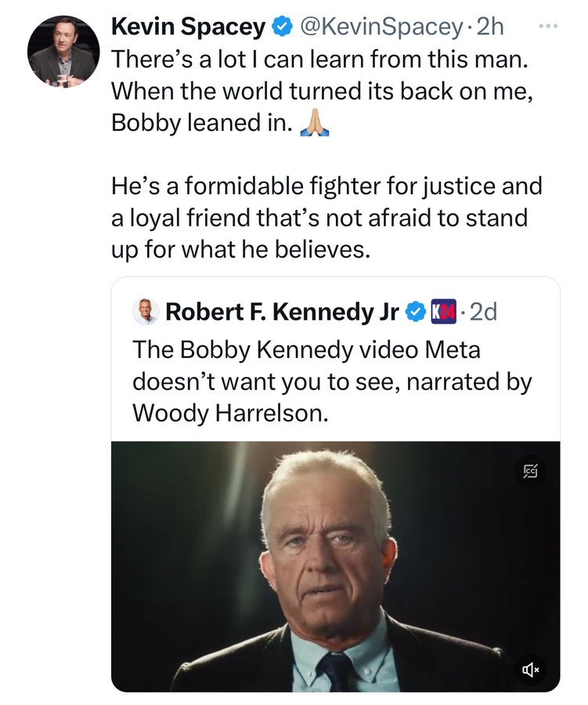Click the 2h post timestamp
Screen dimensions: 588x705
[x=491, y=27]
